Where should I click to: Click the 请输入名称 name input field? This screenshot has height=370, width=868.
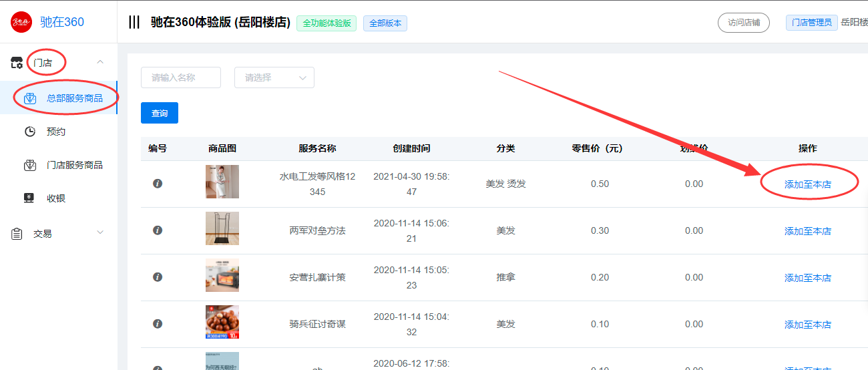pos(181,77)
